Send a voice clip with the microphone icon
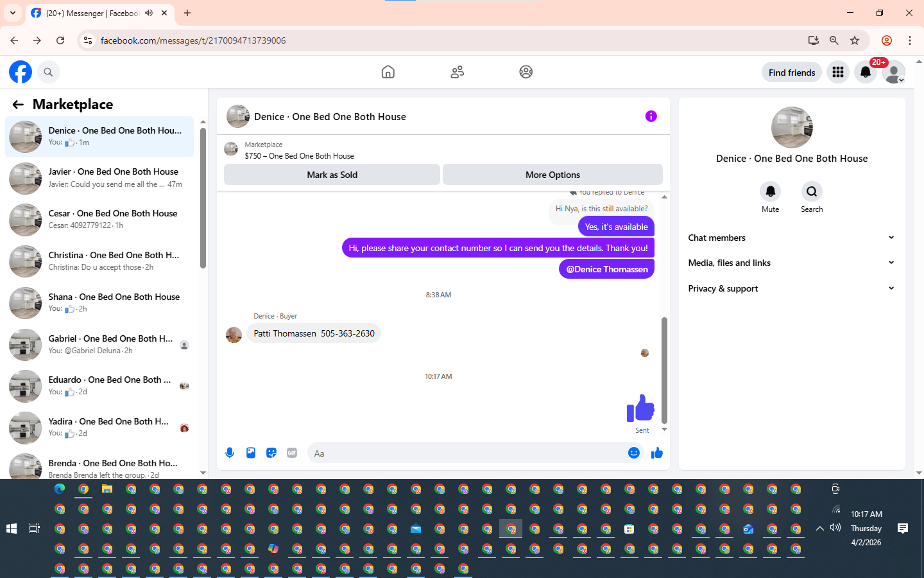The height and width of the screenshot is (578, 924). 230,453
